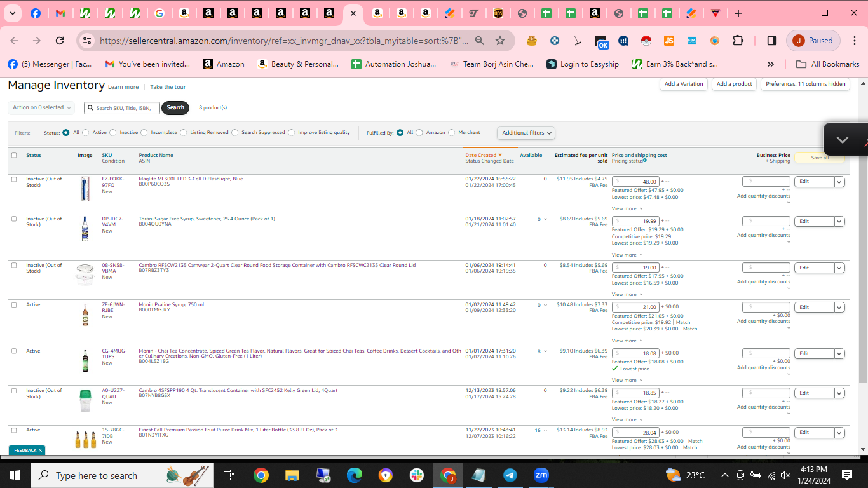Show more bookmarks with the double chevron
The image size is (868, 488).
click(x=771, y=64)
